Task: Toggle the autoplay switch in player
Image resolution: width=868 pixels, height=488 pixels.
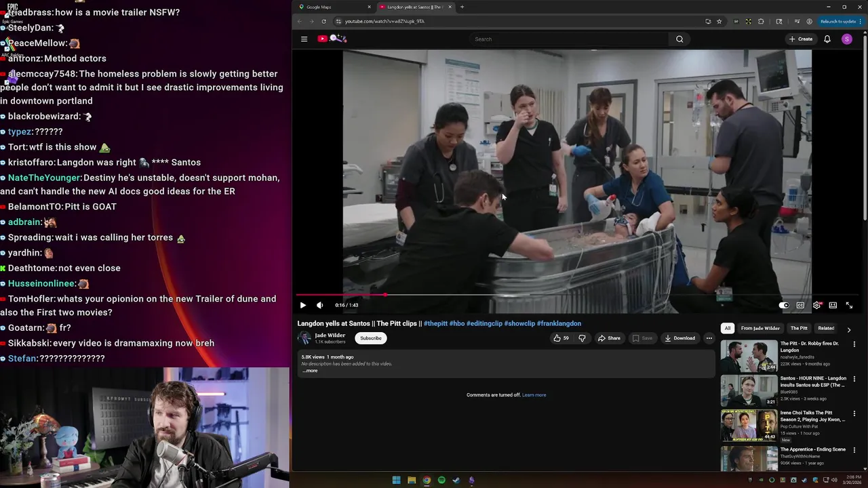Action: 784,305
